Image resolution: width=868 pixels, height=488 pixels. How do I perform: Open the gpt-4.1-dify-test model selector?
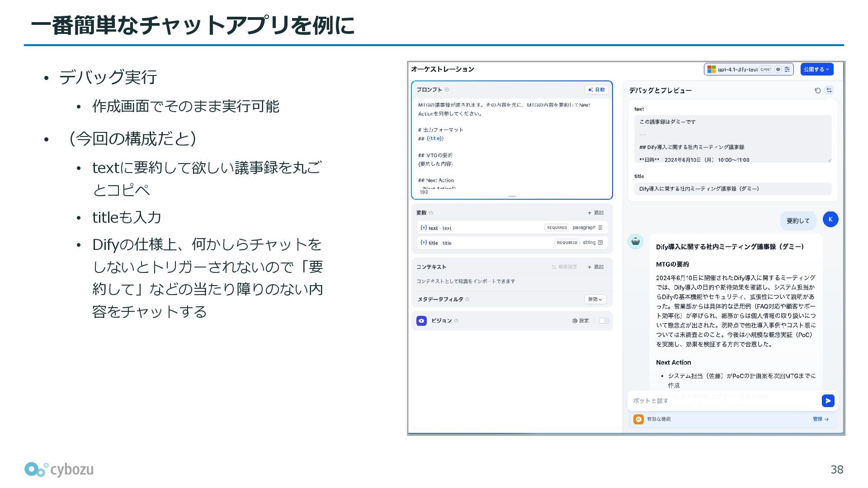[x=748, y=70]
